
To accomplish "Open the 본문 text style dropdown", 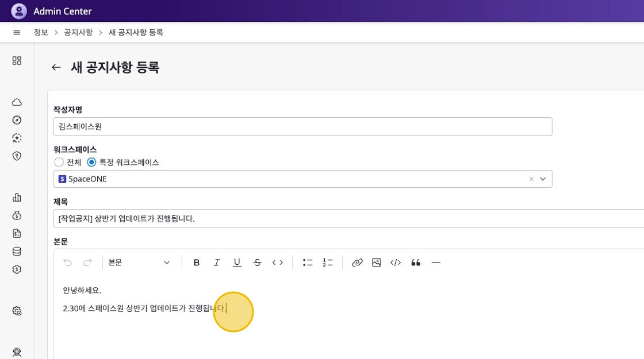I will pos(140,263).
